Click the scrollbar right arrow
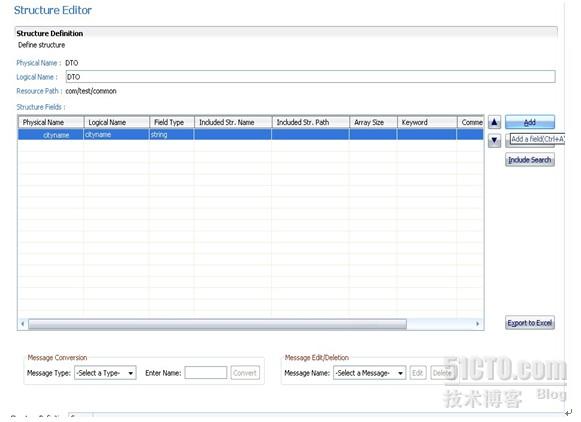Screen dimensions: 581x422 coord(477,324)
